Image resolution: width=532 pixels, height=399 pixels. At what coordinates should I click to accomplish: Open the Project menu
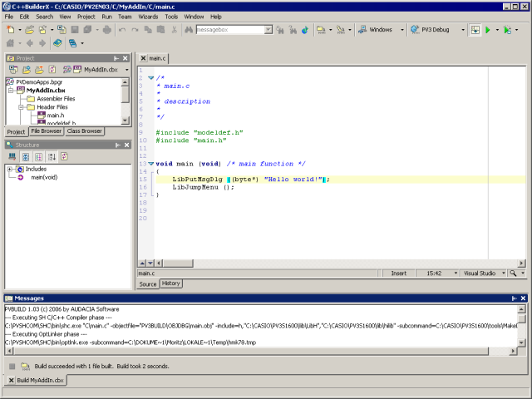point(86,17)
